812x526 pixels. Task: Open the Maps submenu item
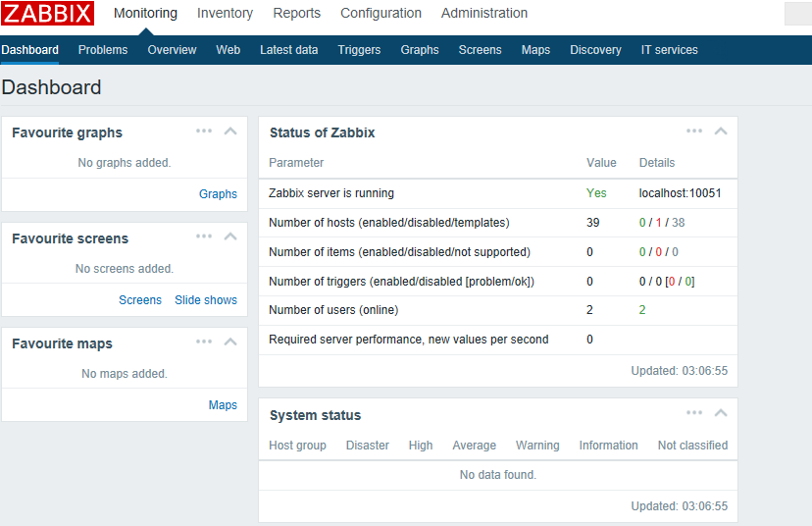click(536, 50)
